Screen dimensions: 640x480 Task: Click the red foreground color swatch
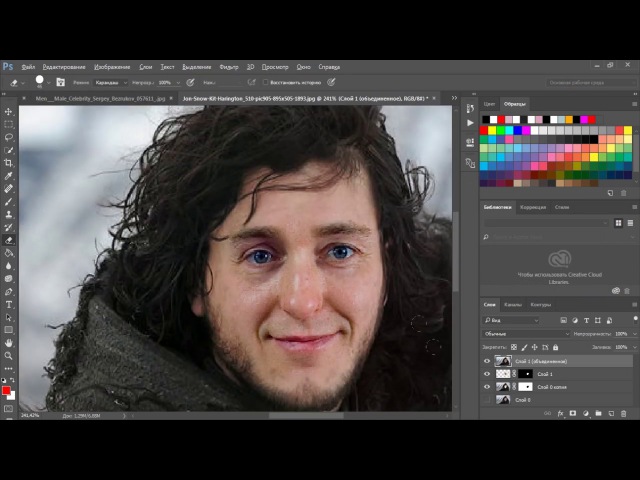(x=6, y=391)
